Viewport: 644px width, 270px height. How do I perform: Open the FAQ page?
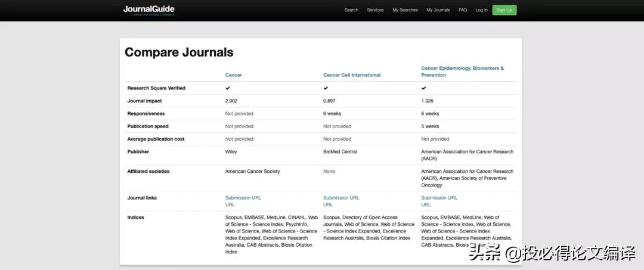coord(463,10)
